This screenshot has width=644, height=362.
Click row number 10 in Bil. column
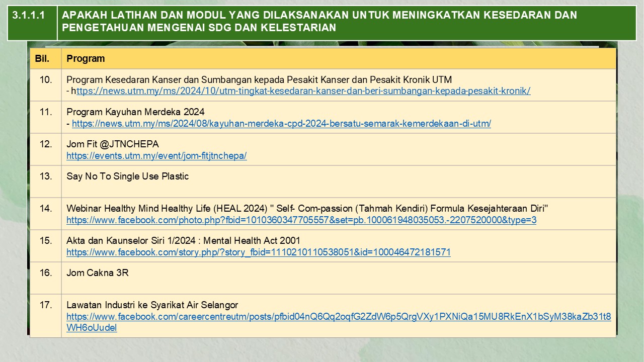[x=46, y=79]
